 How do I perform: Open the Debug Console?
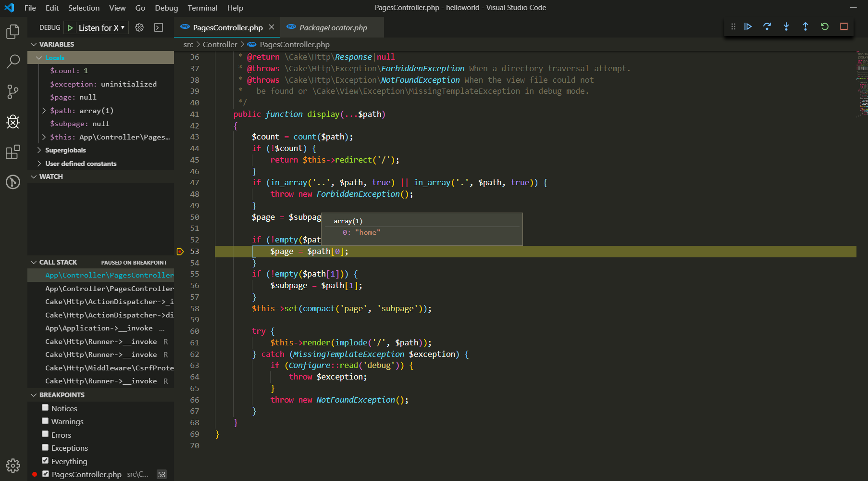click(159, 27)
